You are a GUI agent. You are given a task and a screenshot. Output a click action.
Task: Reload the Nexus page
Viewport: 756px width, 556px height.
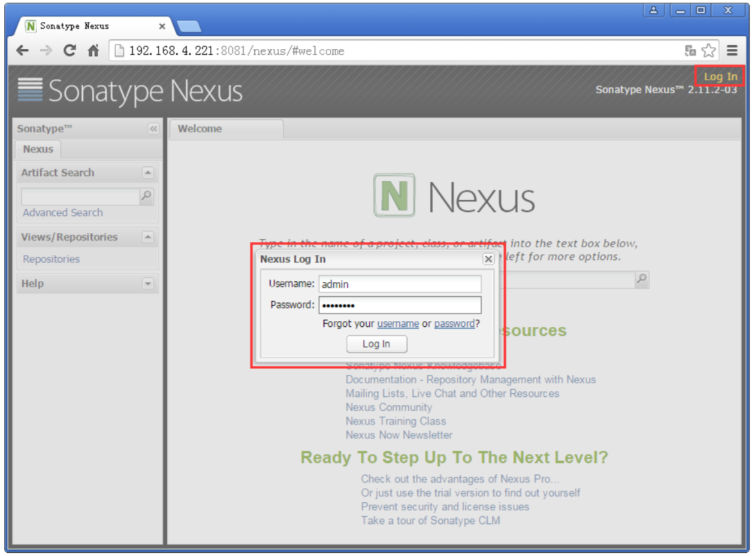(69, 50)
